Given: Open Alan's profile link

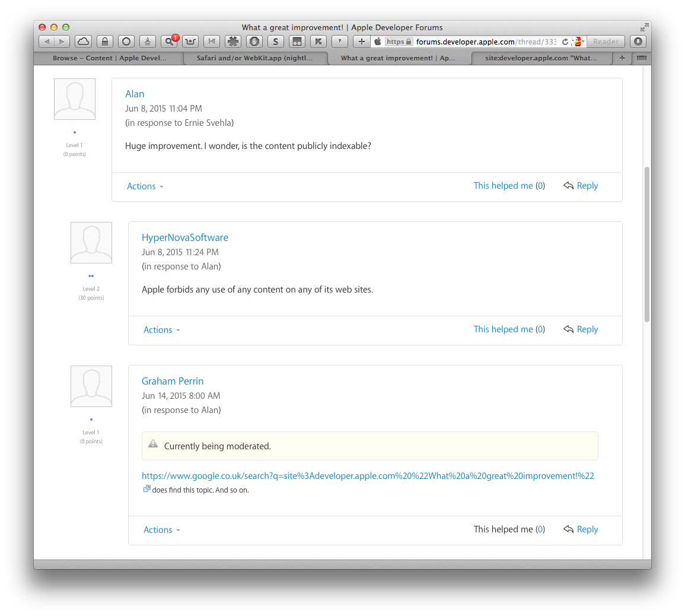Looking at the screenshot, I should pos(135,94).
